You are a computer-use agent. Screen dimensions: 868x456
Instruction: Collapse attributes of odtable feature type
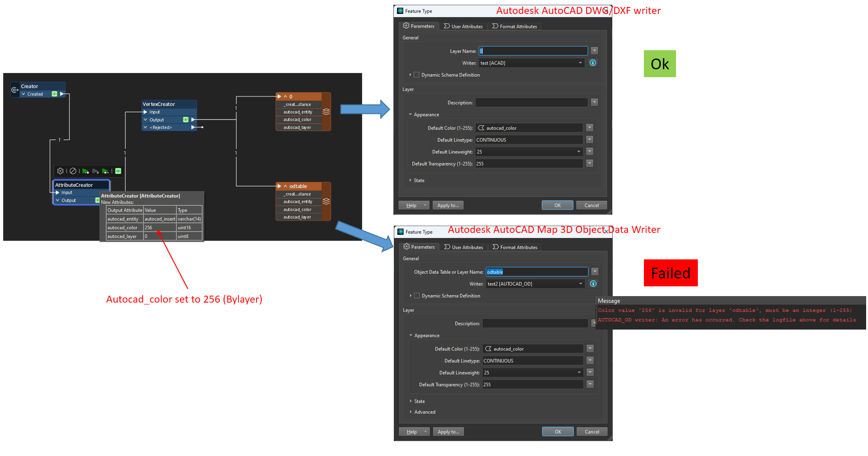[285, 186]
